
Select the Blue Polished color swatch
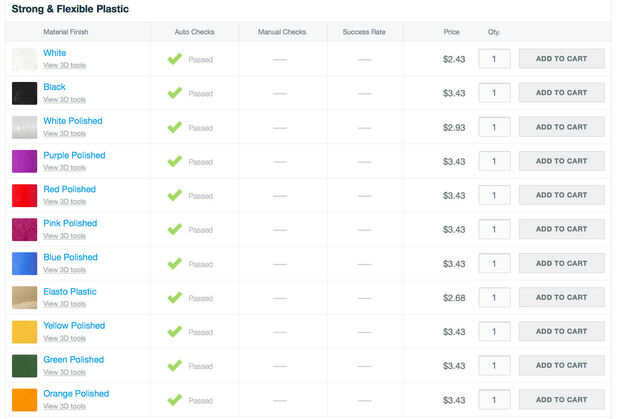pyautogui.click(x=24, y=263)
